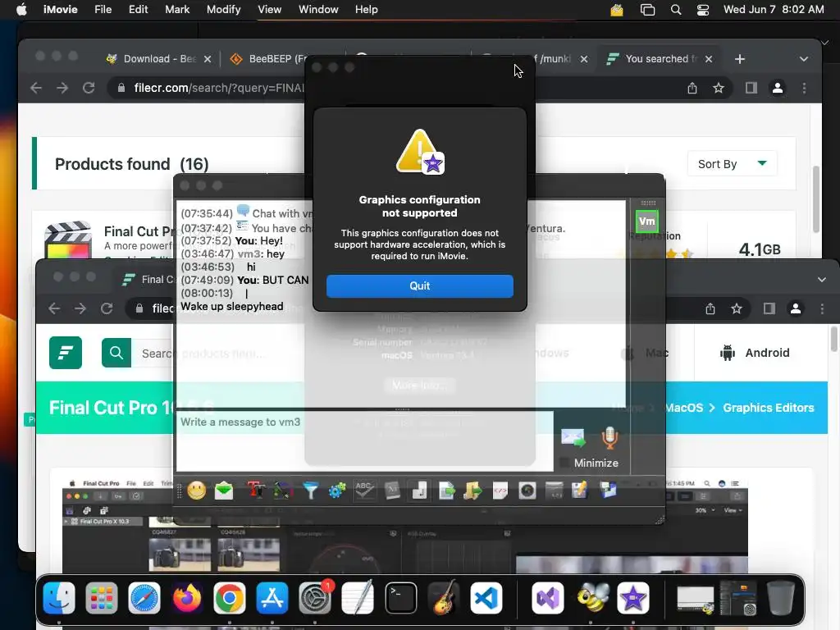This screenshot has height=630, width=840.
Task: Open the File menu
Action: 103,10
